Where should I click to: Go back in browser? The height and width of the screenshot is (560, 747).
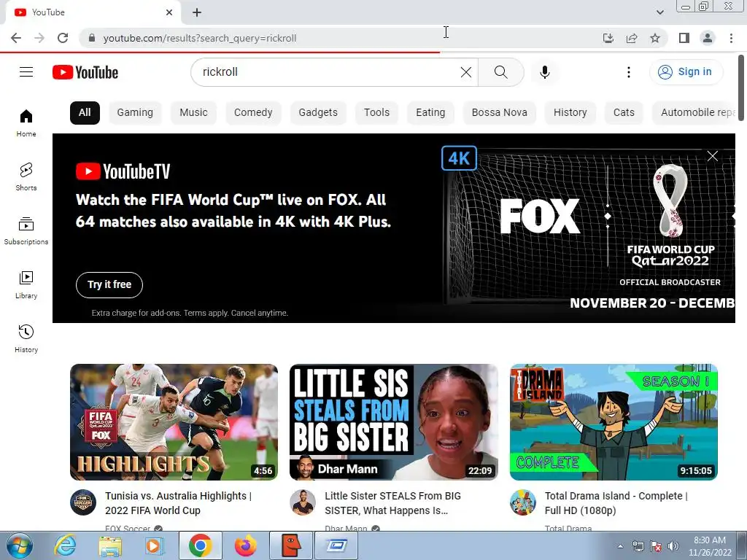click(x=16, y=38)
